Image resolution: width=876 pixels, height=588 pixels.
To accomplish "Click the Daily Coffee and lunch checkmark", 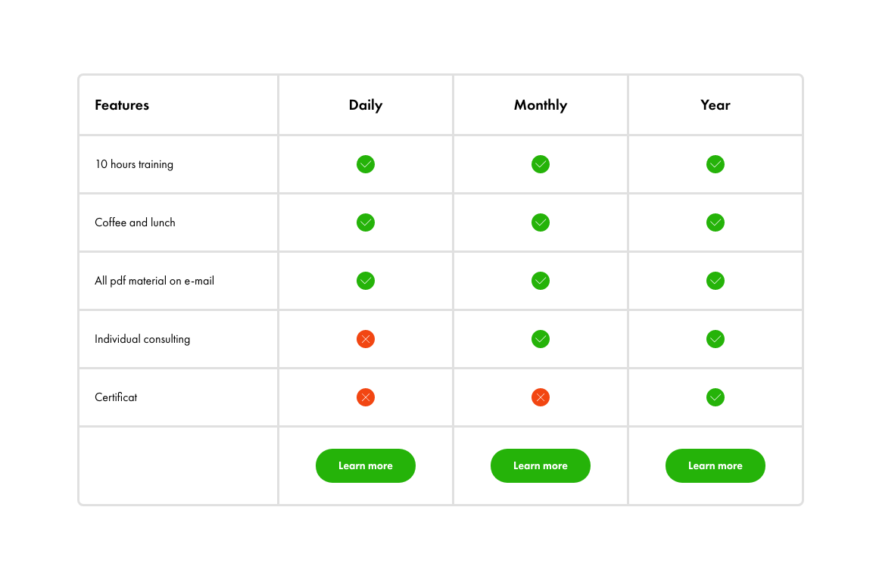I will (366, 222).
